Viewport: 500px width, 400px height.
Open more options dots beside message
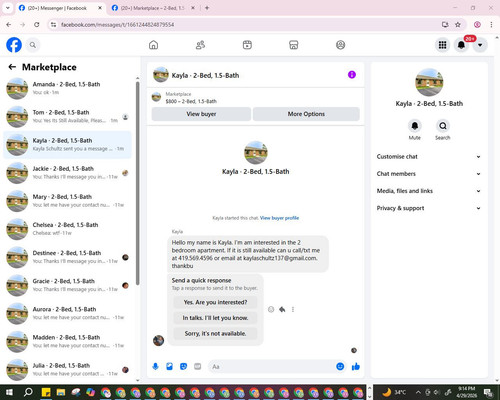(293, 310)
